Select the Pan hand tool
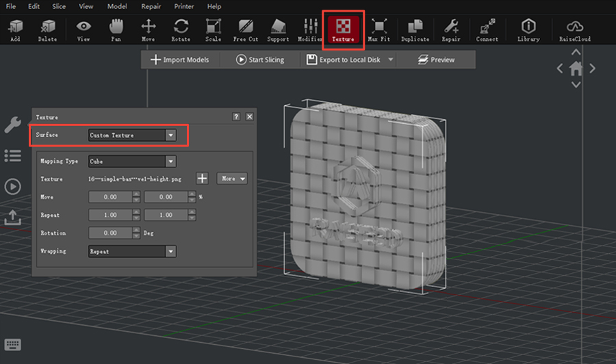The image size is (616, 364). coord(116,30)
